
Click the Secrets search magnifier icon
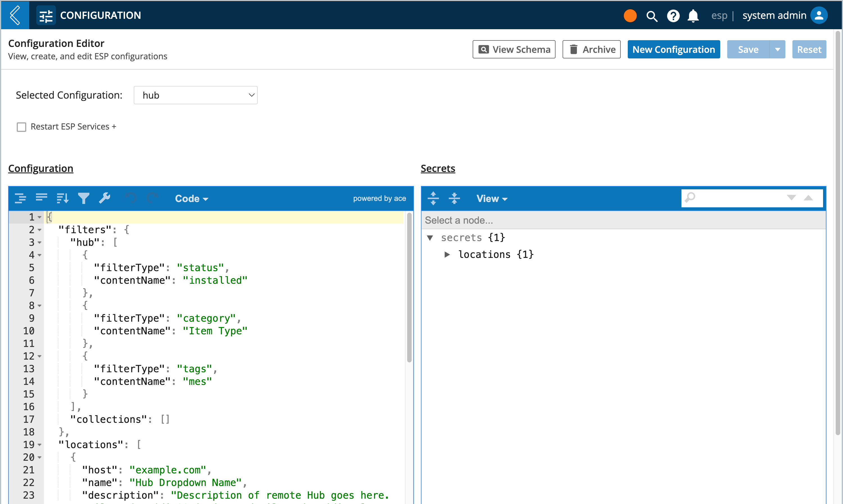point(690,198)
